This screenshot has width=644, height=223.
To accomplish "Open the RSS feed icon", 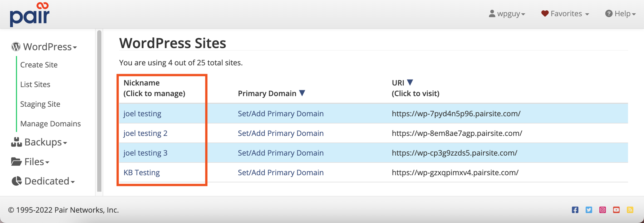I will click(x=630, y=210).
